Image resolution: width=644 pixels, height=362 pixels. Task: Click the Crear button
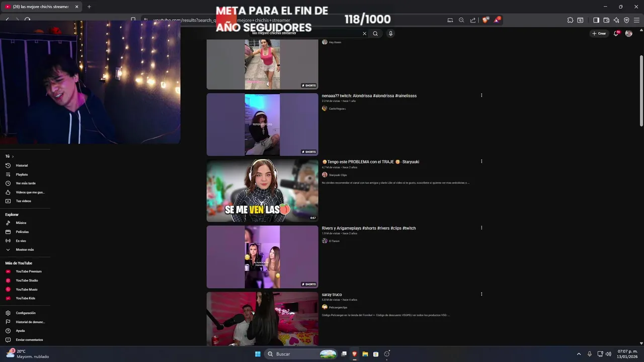[599, 34]
